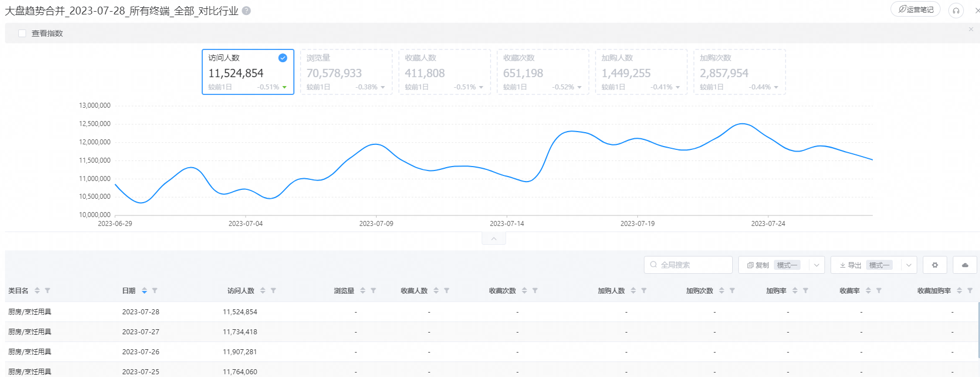Screen dimensions: 980x377
Task: Filter the 收藏次数 column
Action: click(535, 290)
